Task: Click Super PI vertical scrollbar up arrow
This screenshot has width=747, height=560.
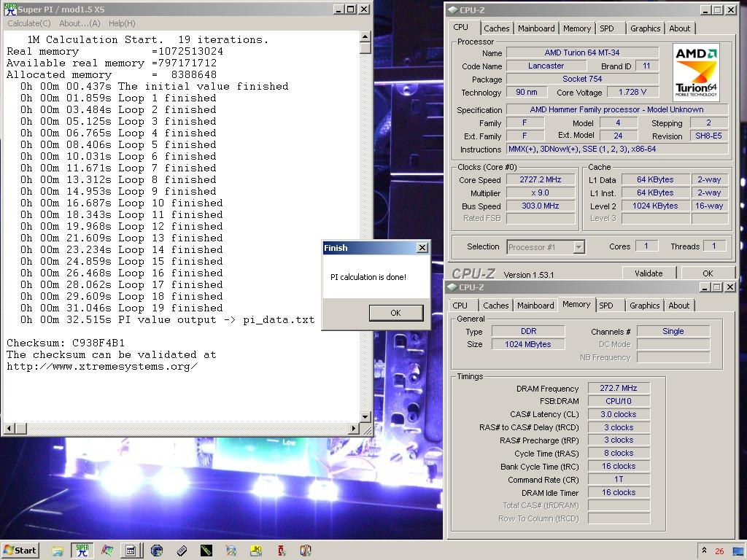Action: [x=365, y=36]
